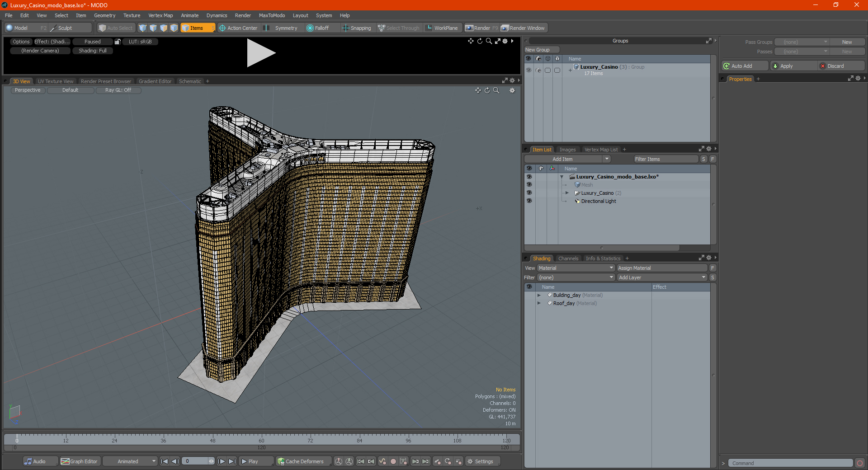Click Discard button
Image resolution: width=868 pixels, height=470 pixels.
841,66
